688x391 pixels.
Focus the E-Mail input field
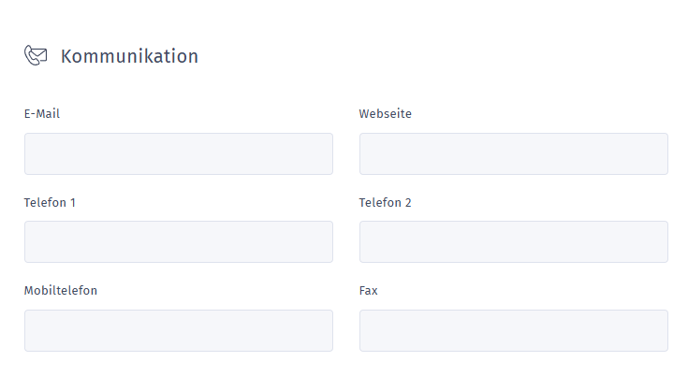179,154
